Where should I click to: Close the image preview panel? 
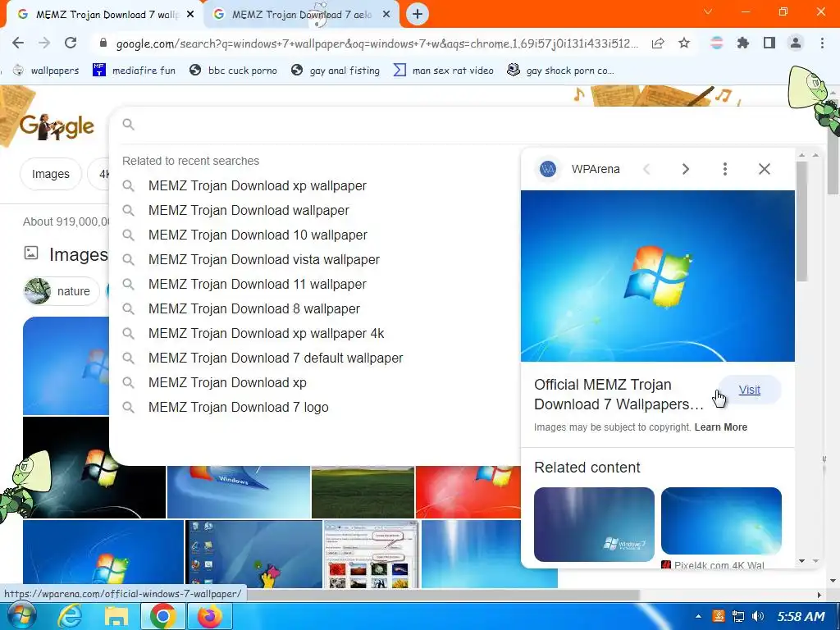[x=765, y=169]
